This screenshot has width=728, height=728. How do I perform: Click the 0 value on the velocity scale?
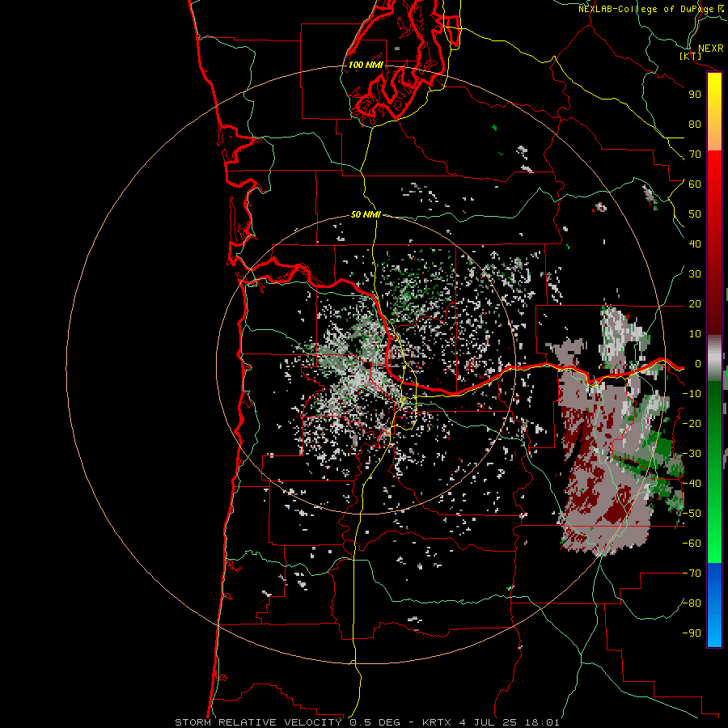[x=698, y=364]
